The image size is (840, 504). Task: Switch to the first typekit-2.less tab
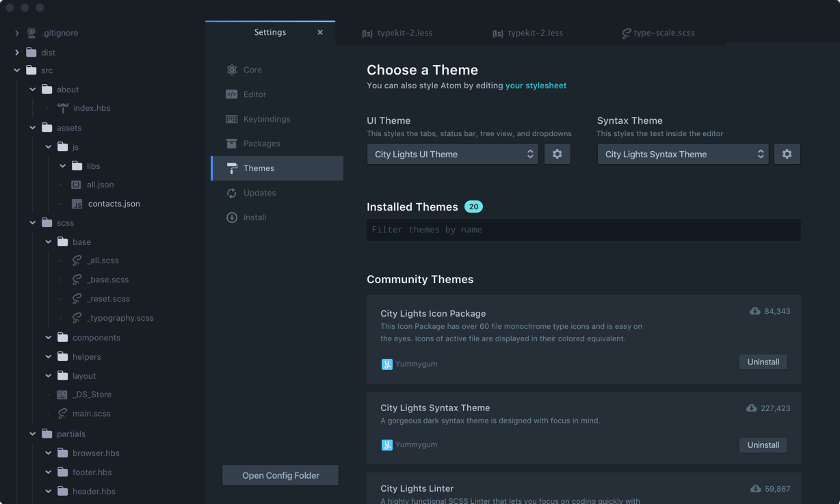tap(397, 33)
